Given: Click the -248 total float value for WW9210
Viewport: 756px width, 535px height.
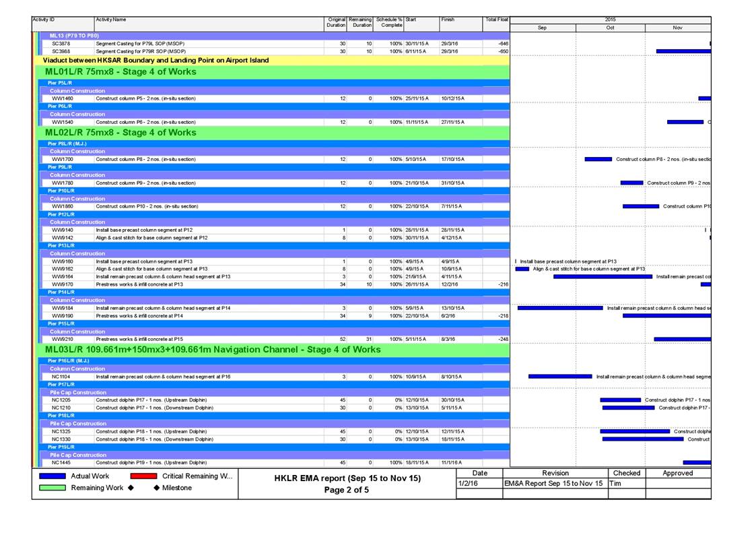Looking at the screenshot, I should tap(504, 339).
